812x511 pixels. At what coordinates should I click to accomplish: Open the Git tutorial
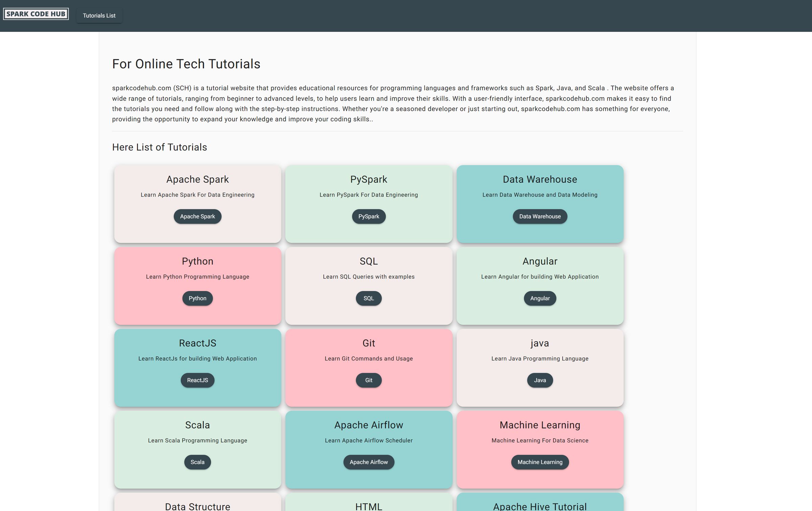point(368,380)
